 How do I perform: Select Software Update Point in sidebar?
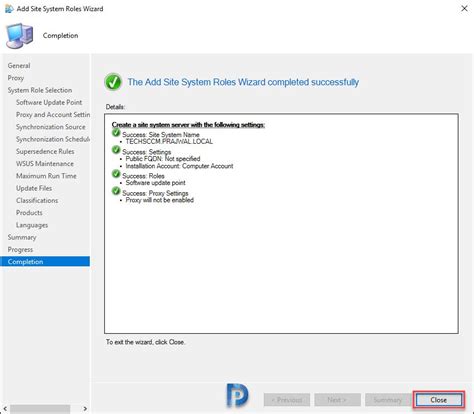pyautogui.click(x=49, y=102)
